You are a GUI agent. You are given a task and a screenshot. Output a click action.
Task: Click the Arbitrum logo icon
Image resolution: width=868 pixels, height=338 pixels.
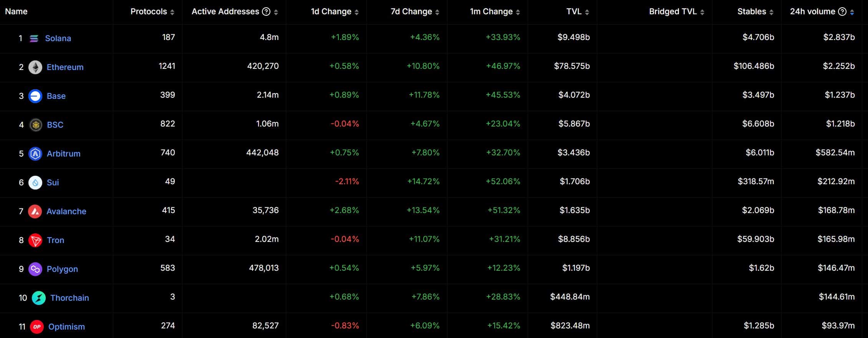(x=35, y=154)
